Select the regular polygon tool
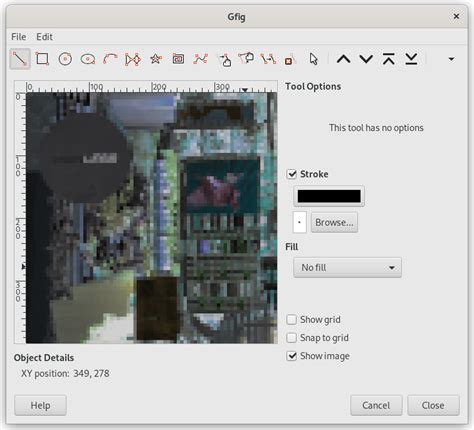The height and width of the screenshot is (430, 474). point(133,59)
